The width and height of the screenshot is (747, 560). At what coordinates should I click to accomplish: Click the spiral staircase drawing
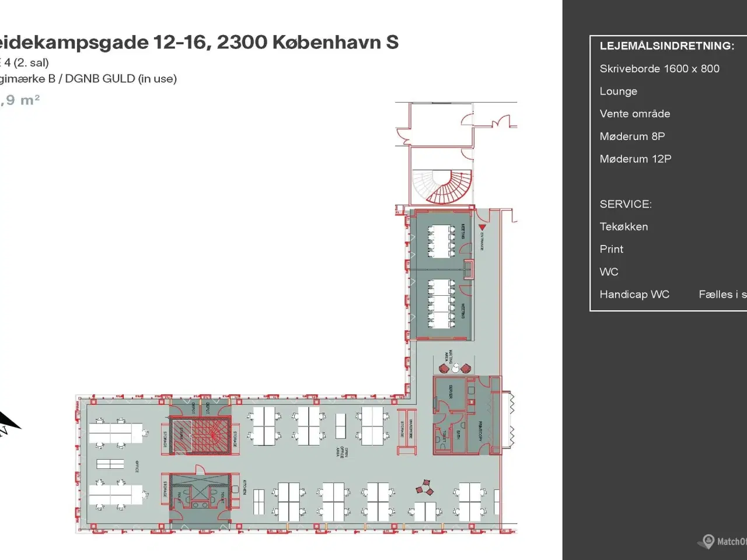(x=442, y=185)
